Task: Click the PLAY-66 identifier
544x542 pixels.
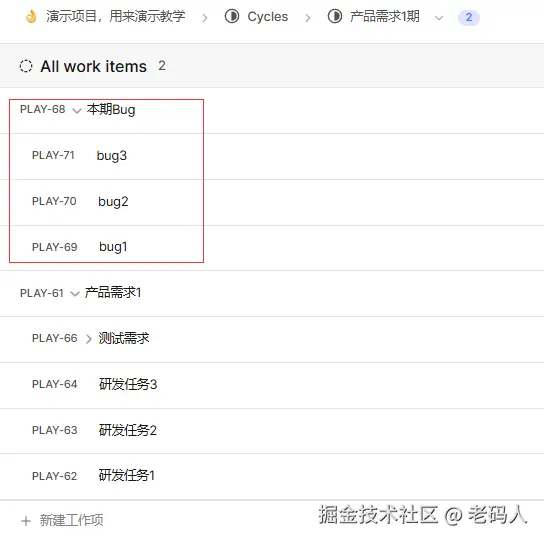Action: 54,338
